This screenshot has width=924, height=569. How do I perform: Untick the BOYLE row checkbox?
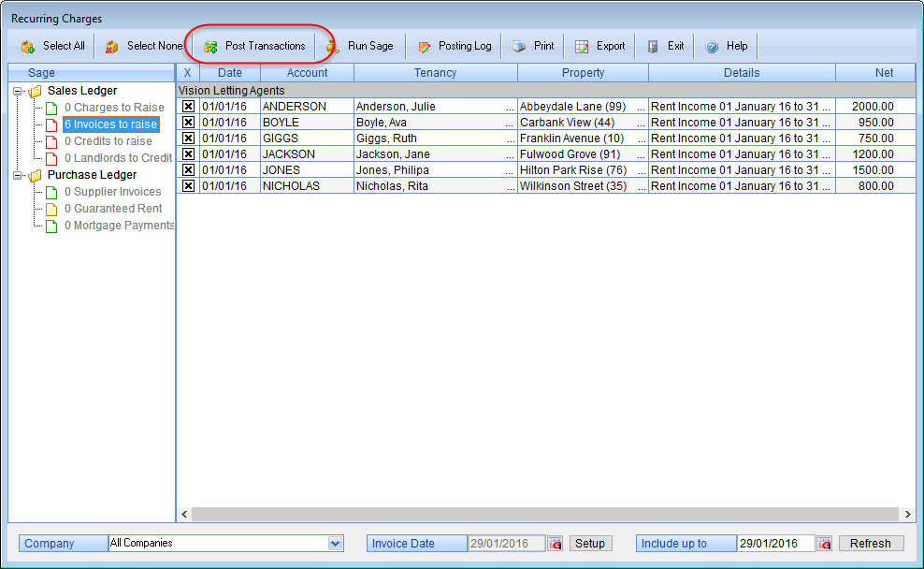pyautogui.click(x=188, y=122)
